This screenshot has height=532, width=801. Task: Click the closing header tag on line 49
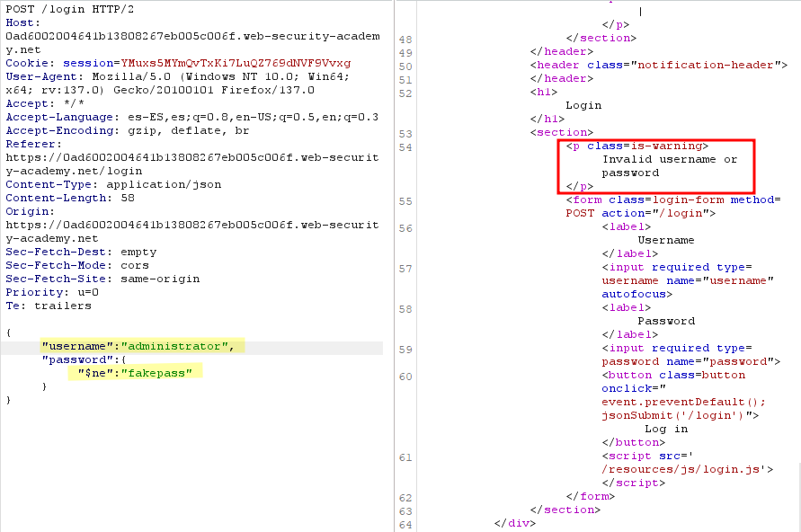click(x=561, y=51)
